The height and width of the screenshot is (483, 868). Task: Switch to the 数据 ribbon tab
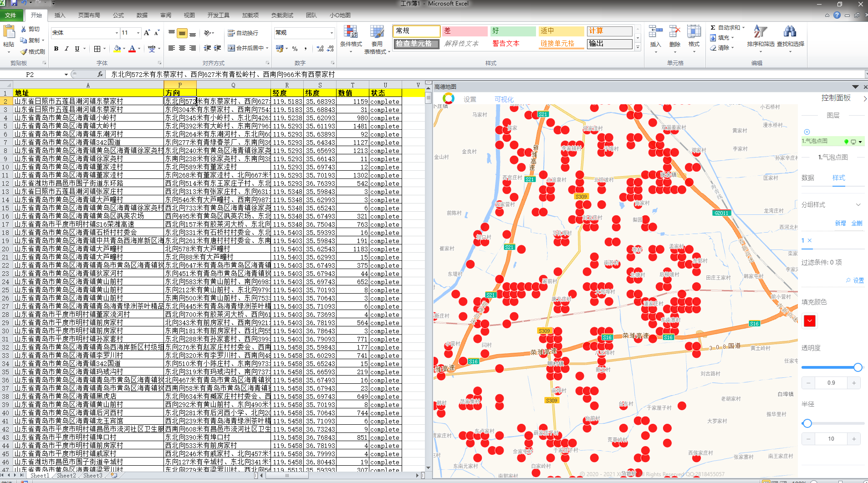pyautogui.click(x=142, y=15)
